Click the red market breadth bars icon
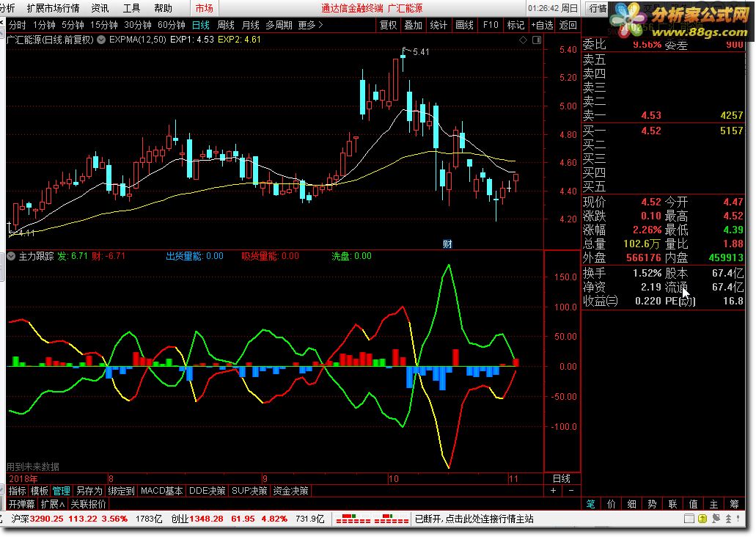 tap(372, 519)
